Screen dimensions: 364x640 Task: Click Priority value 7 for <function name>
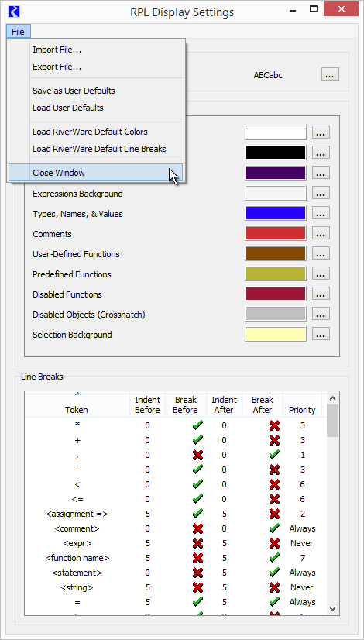tap(302, 558)
